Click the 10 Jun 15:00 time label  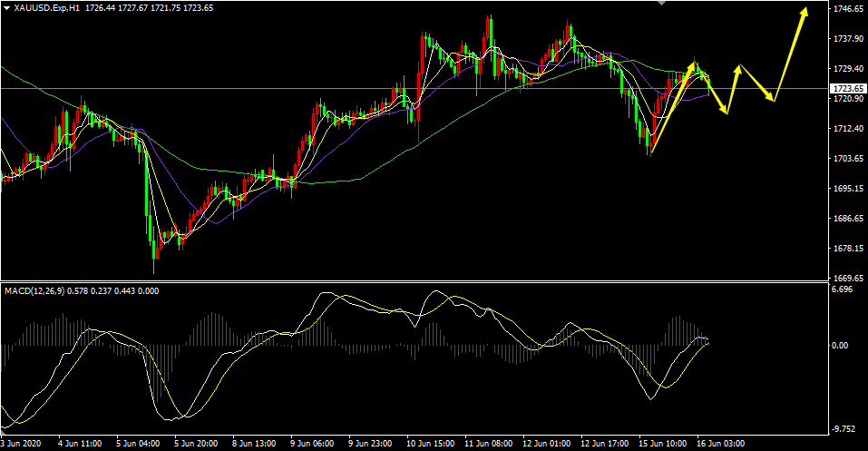tap(430, 444)
